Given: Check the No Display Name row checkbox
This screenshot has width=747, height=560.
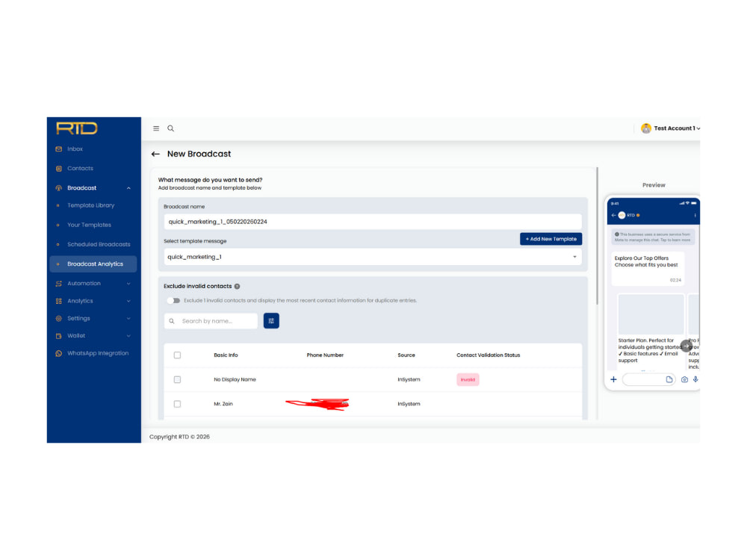Looking at the screenshot, I should 177,380.
